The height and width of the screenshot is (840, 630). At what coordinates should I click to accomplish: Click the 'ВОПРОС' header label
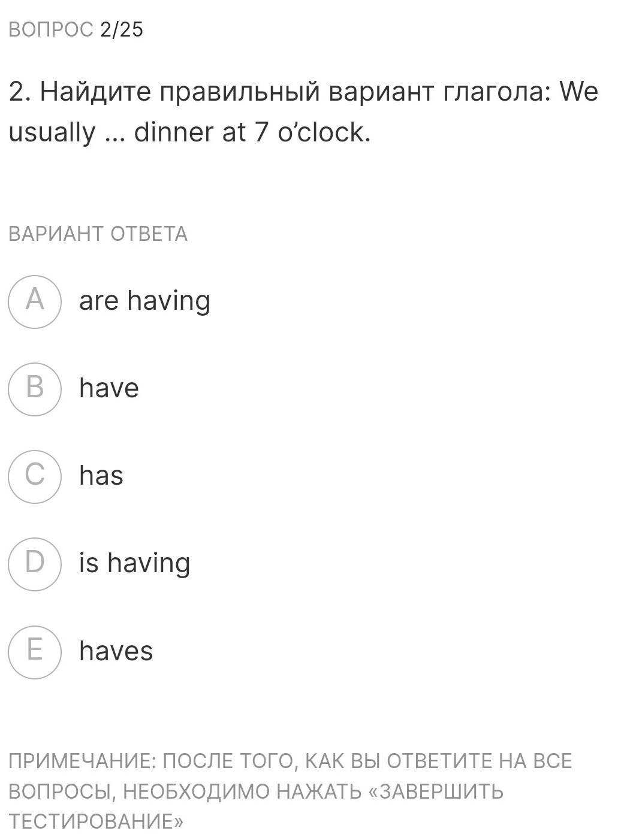[x=51, y=29]
